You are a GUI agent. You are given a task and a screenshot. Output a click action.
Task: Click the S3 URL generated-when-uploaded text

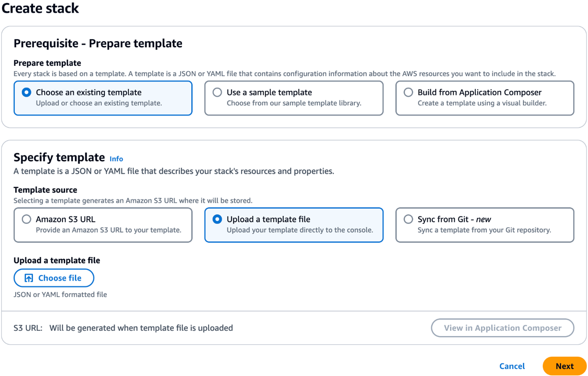pos(141,328)
